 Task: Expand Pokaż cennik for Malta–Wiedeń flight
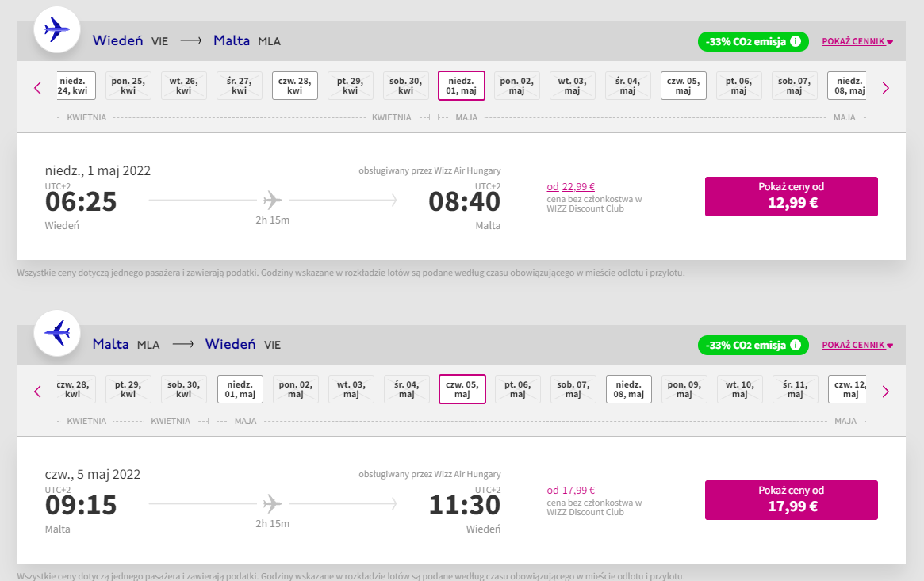point(857,345)
